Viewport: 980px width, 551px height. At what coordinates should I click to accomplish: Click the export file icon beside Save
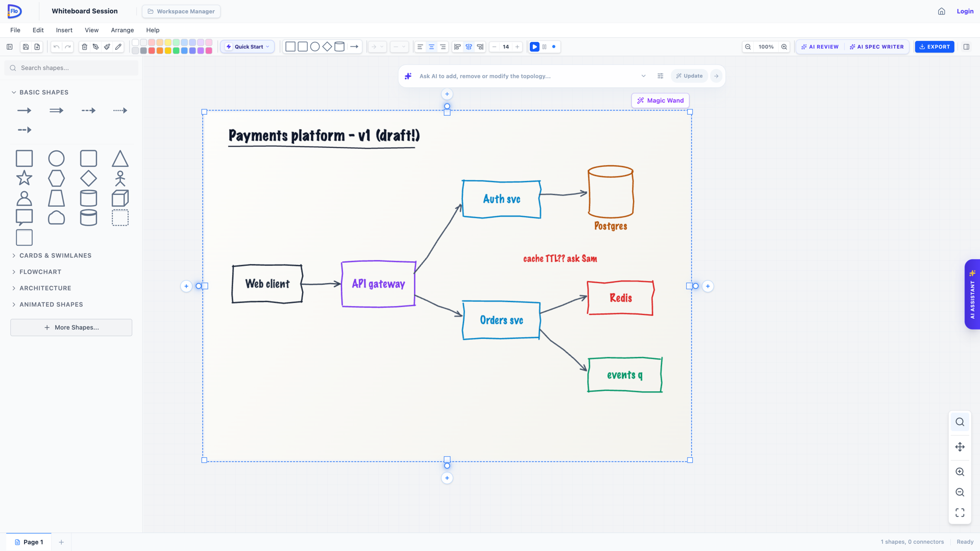pyautogui.click(x=37, y=47)
